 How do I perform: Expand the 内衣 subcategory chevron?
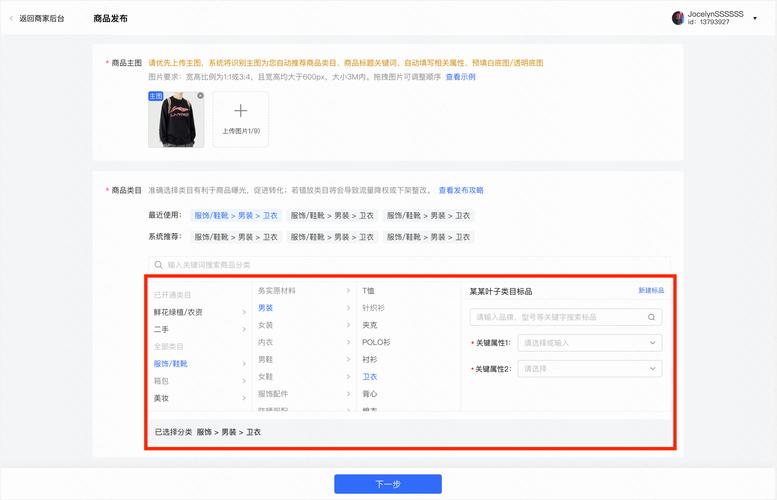point(348,342)
